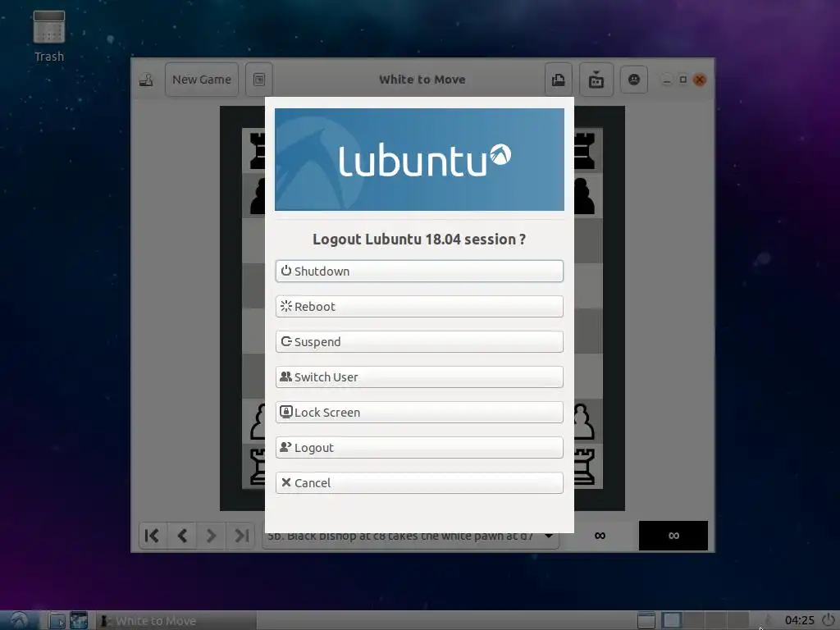Viewport: 840px width, 630px height.
Task: Choose Switch User
Action: tap(419, 377)
